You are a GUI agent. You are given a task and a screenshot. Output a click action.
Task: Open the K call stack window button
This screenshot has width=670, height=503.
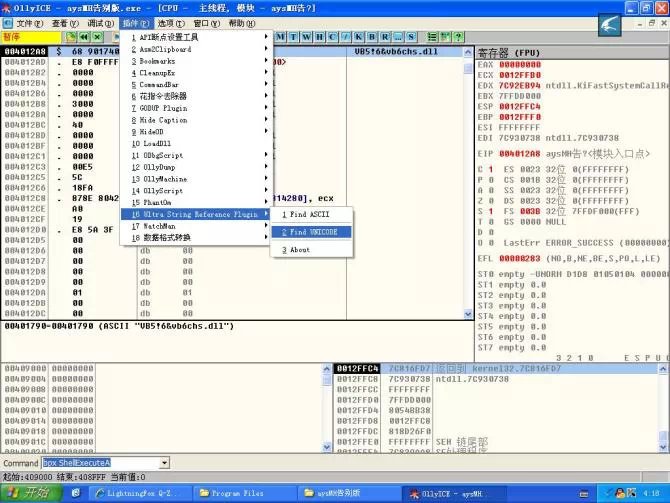358,37
